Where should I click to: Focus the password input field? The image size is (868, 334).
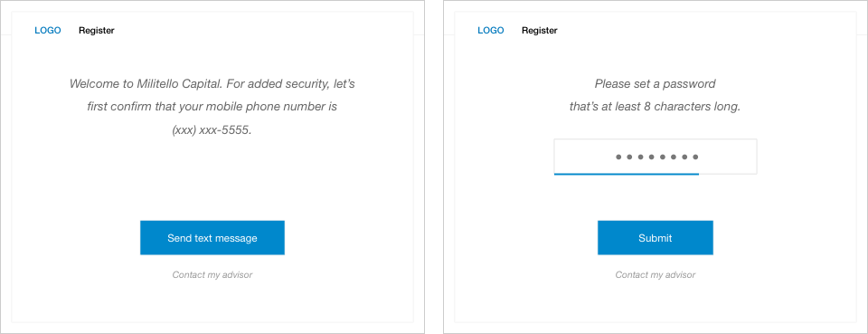[655, 157]
